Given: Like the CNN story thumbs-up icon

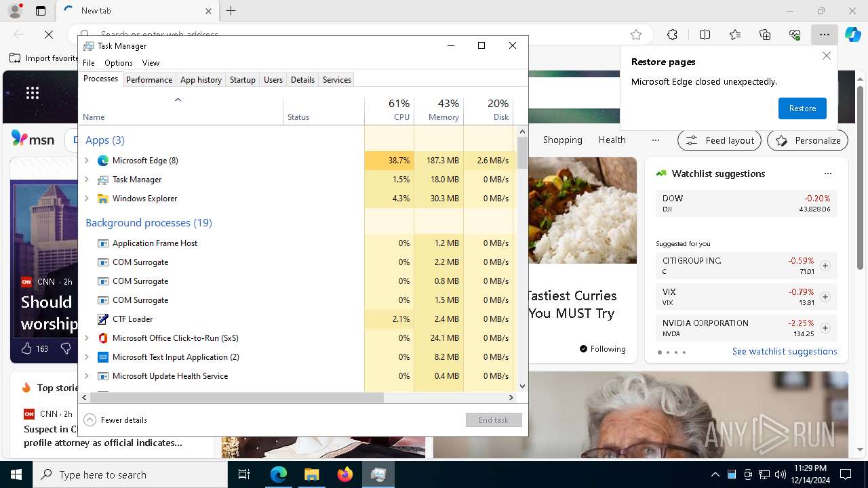Looking at the screenshot, I should point(26,348).
